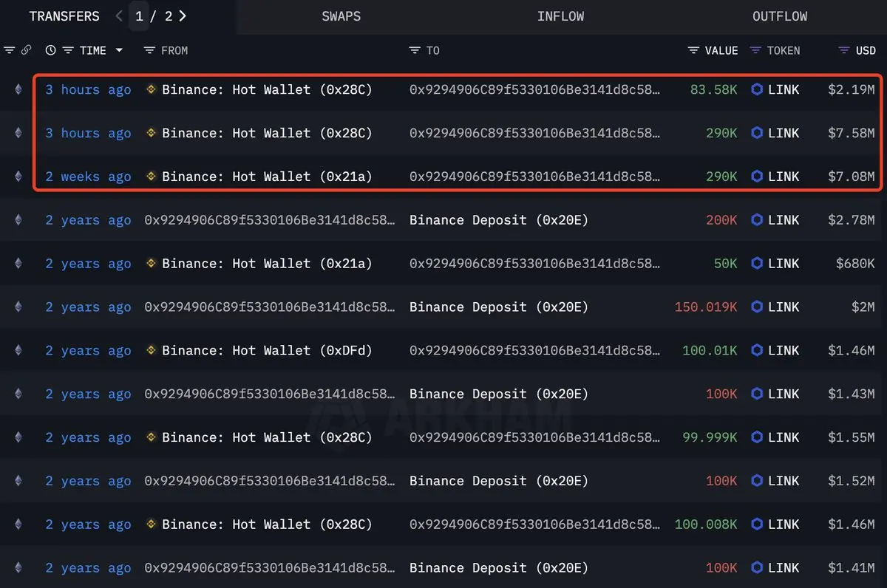Open the TO column filter

(x=415, y=50)
